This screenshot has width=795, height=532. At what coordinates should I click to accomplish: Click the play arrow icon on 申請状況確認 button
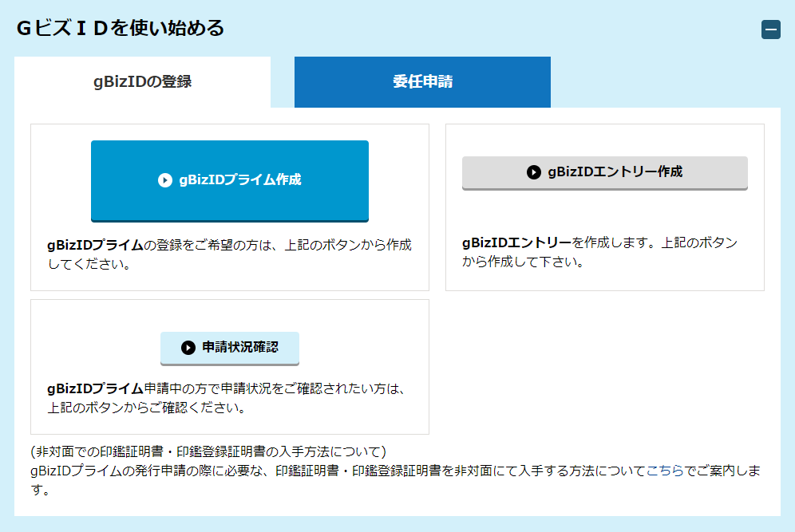click(186, 348)
